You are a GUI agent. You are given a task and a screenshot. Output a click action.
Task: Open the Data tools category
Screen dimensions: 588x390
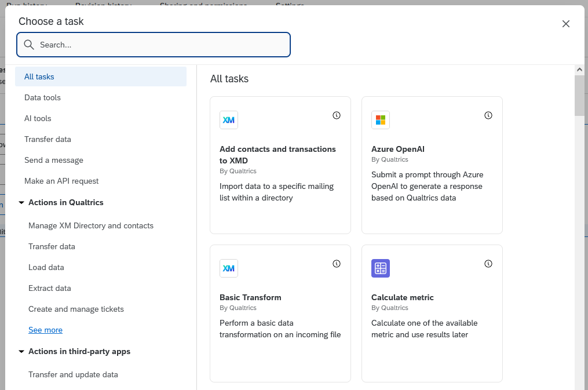[42, 97]
